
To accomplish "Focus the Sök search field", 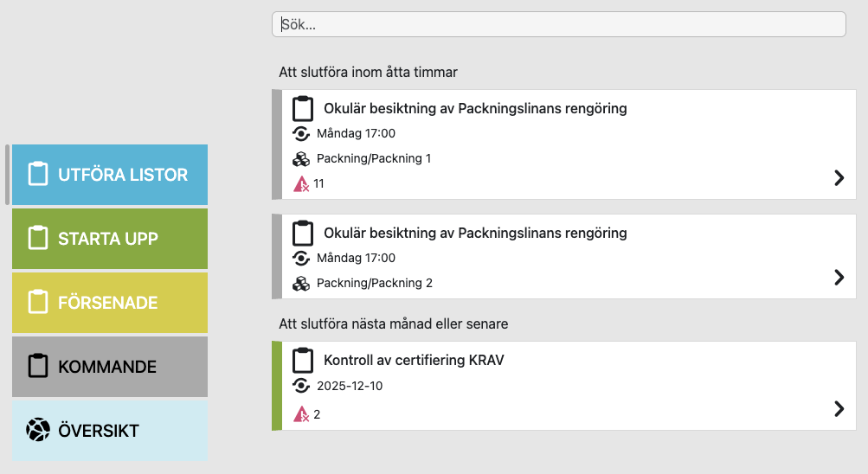I will (x=558, y=24).
